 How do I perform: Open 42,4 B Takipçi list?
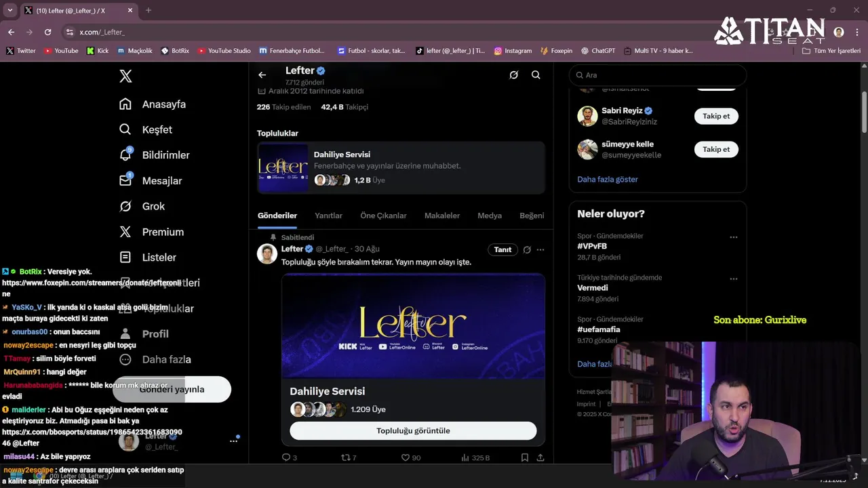tap(344, 107)
